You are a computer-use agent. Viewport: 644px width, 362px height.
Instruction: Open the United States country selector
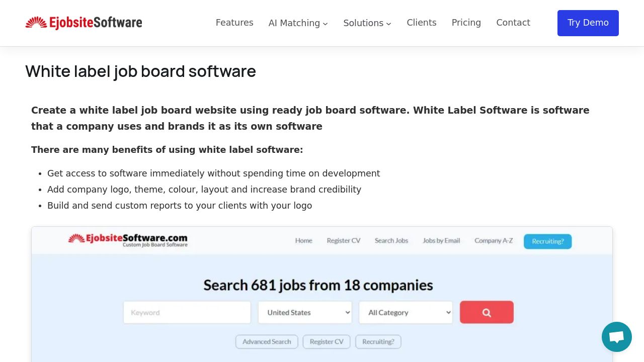pyautogui.click(x=305, y=312)
